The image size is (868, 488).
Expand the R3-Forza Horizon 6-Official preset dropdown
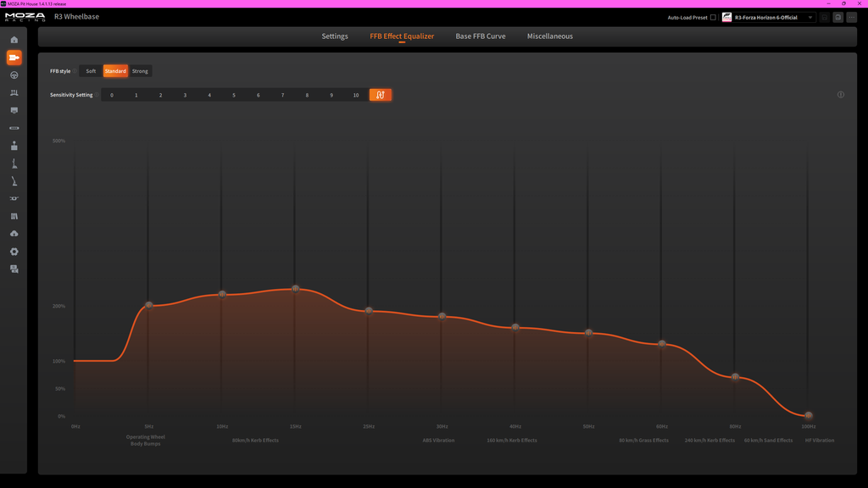tap(768, 18)
